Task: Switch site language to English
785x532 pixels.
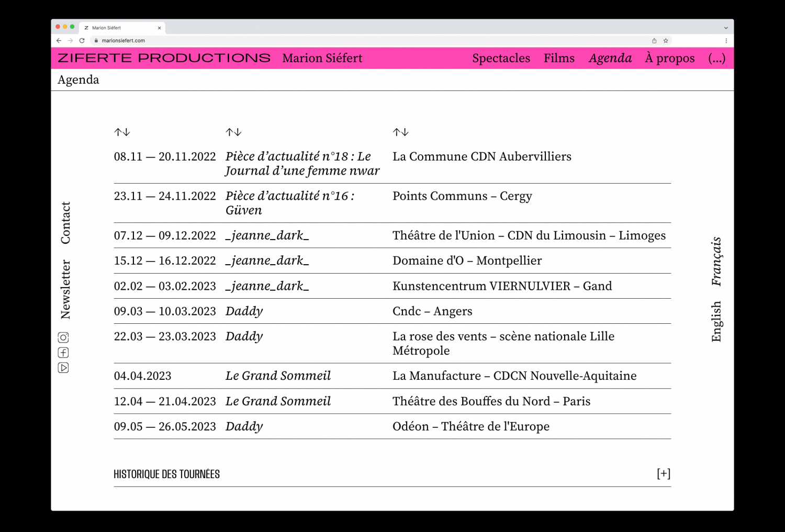Action: pyautogui.click(x=716, y=321)
